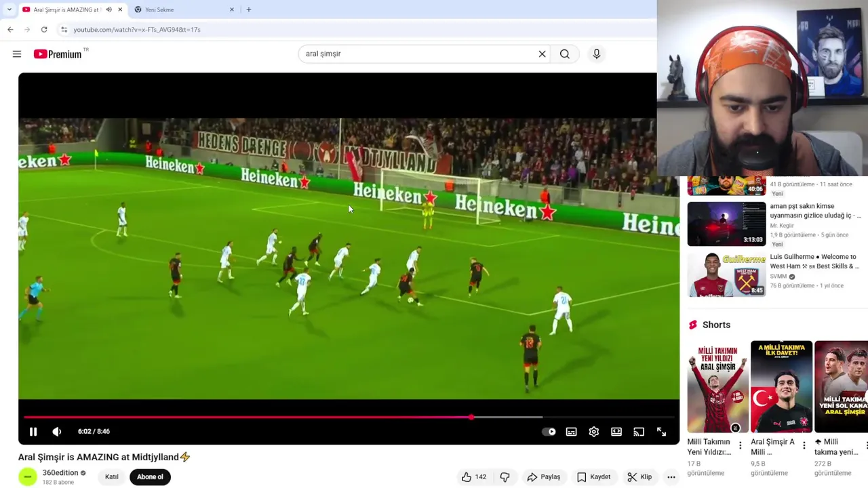Image resolution: width=868 pixels, height=488 pixels.
Task: Click SVMM channel name
Action: [778, 277]
